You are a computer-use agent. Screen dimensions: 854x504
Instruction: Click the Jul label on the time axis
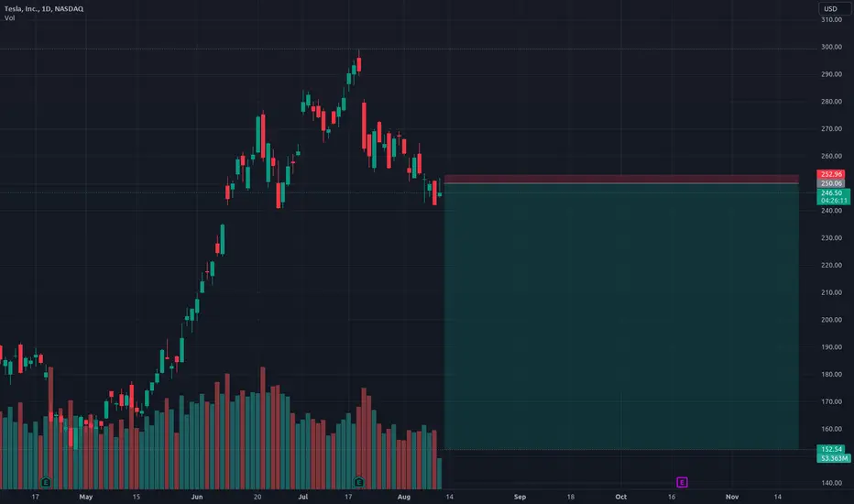coord(302,497)
